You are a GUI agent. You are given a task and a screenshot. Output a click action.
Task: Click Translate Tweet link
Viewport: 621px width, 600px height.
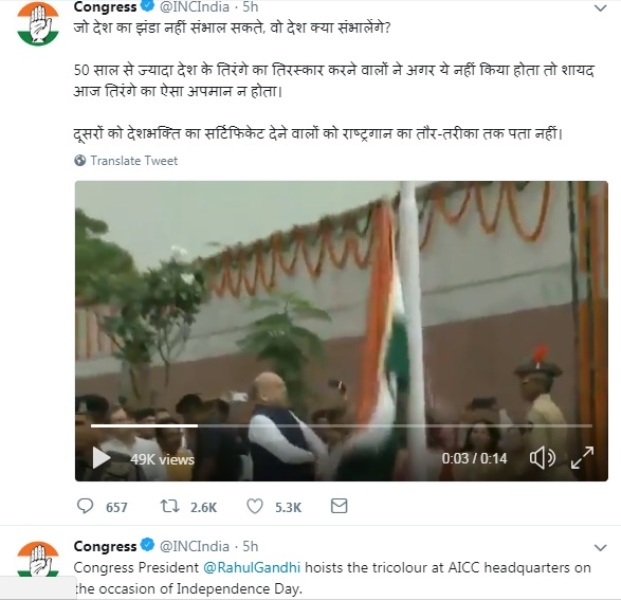click(x=134, y=160)
